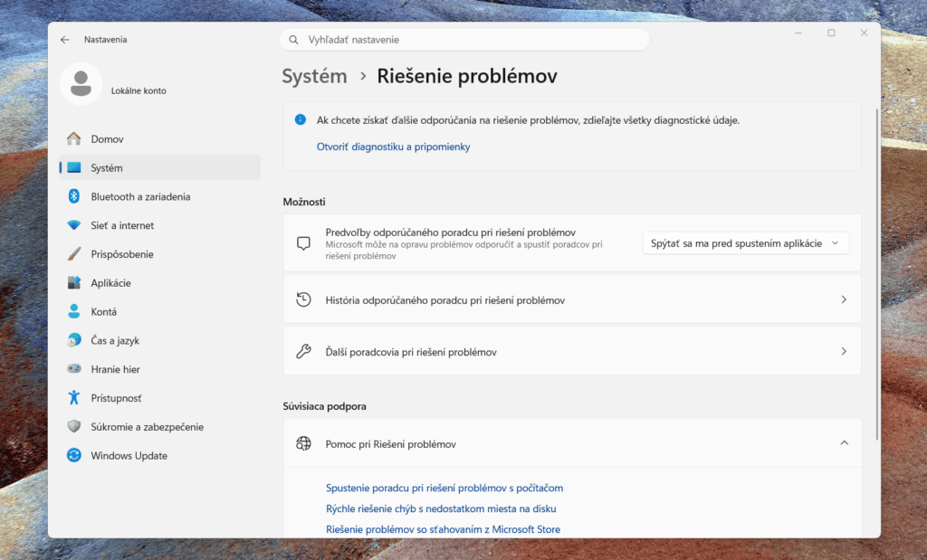This screenshot has height=560, width=927.
Task: Open the Spýtať sa ma pred spustením dropdown
Action: click(746, 243)
